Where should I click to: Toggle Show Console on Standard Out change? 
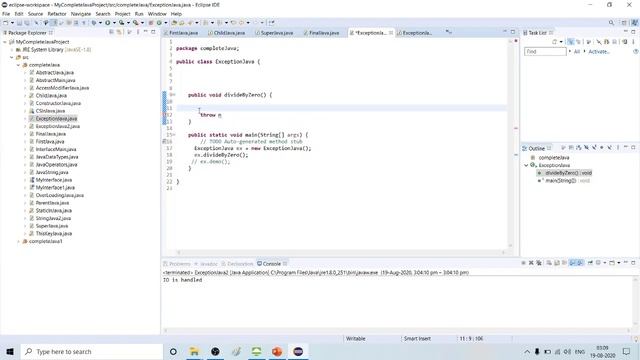tap(572, 263)
